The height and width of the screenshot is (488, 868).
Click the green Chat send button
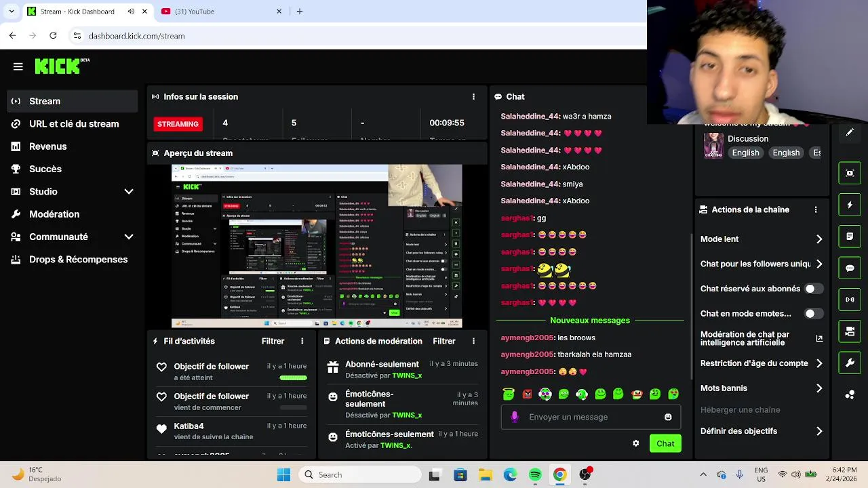pyautogui.click(x=665, y=443)
